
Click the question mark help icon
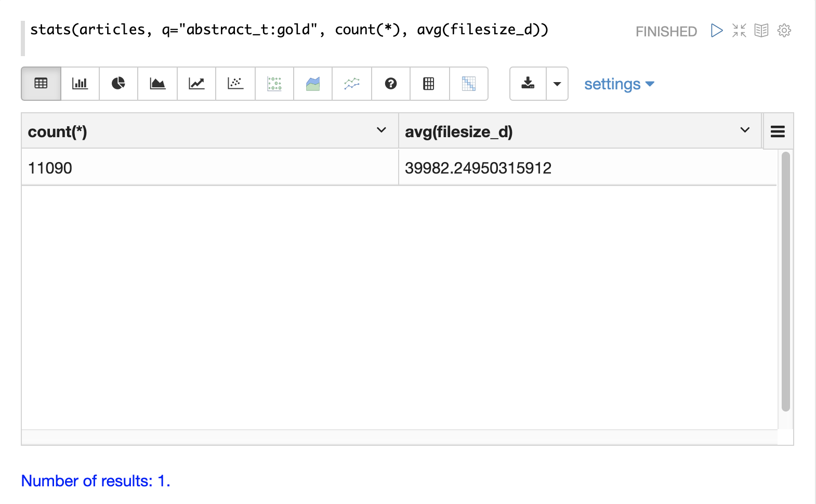pos(391,84)
